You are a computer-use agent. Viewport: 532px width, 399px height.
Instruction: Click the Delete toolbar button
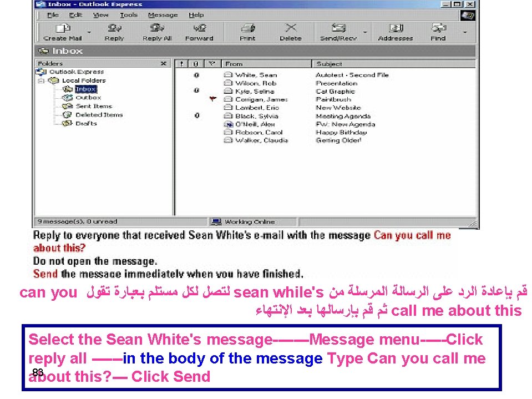[291, 32]
